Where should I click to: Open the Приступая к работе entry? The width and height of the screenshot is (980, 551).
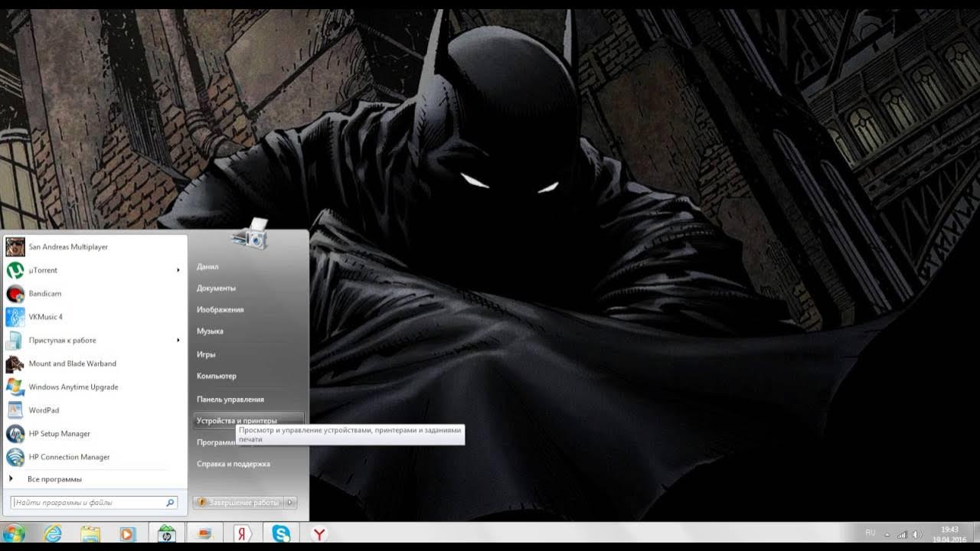point(95,341)
